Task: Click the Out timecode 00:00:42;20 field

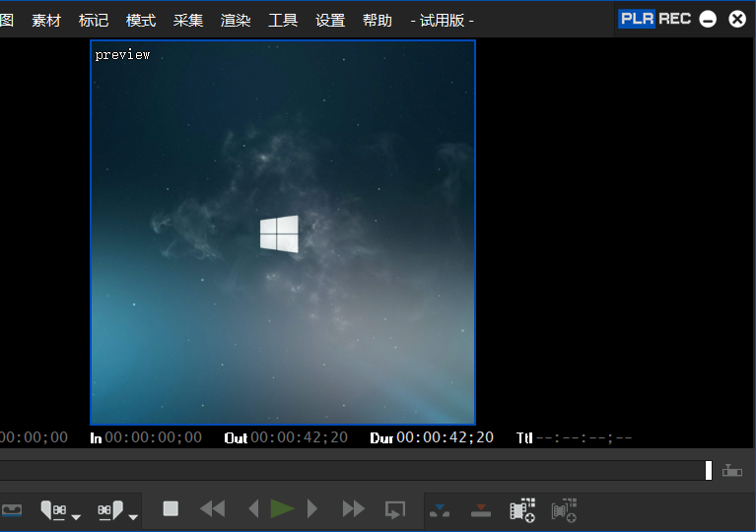Action: tap(299, 437)
